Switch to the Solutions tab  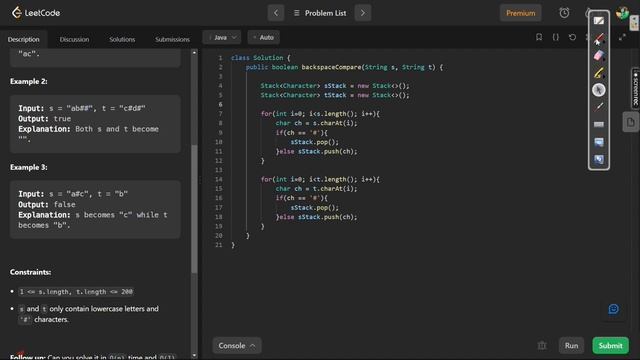(x=122, y=39)
